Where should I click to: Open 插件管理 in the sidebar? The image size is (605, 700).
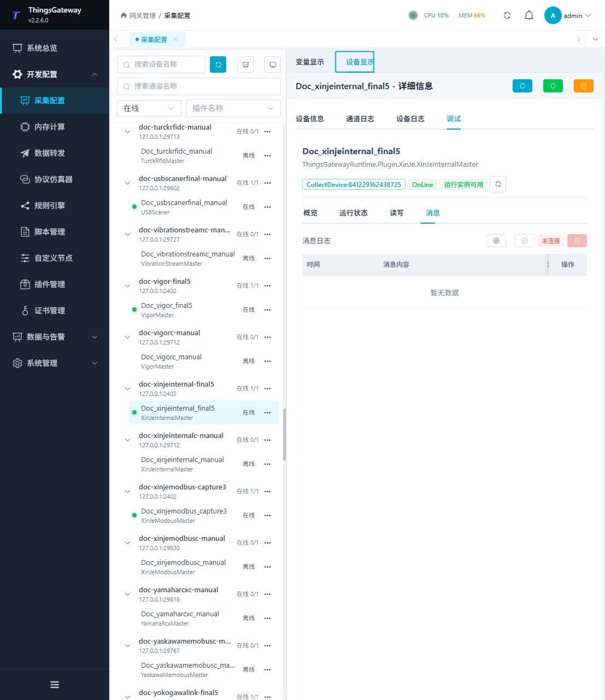55,284
